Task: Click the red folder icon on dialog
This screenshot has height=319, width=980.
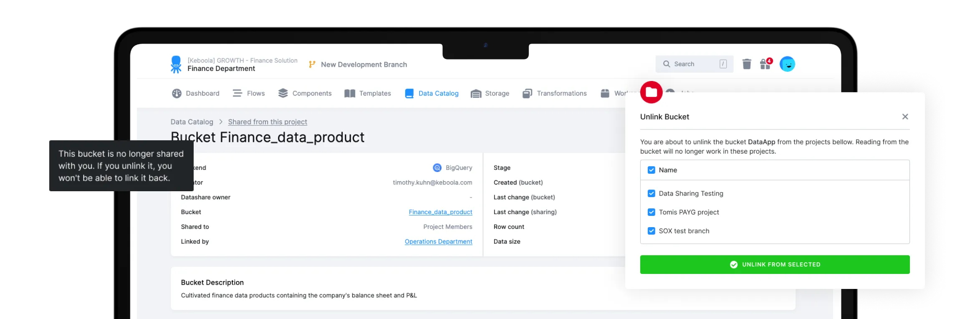Action: [x=651, y=92]
